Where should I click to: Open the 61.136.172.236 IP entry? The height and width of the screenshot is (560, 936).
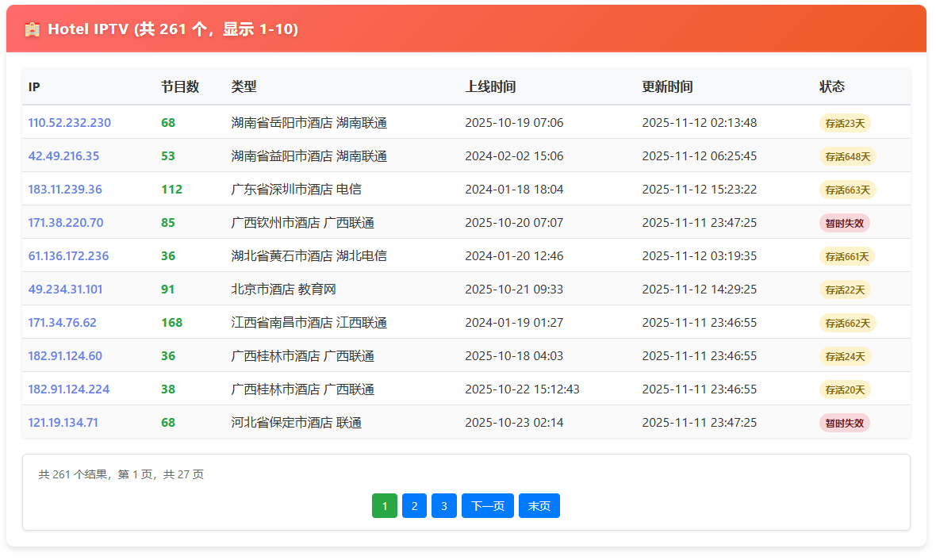[68, 256]
